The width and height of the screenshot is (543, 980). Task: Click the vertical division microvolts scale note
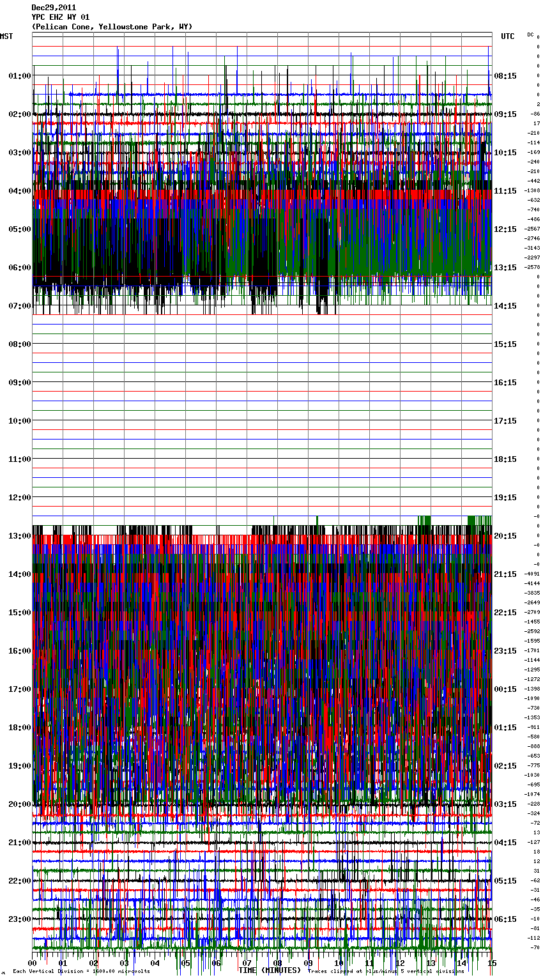pyautogui.click(x=81, y=972)
